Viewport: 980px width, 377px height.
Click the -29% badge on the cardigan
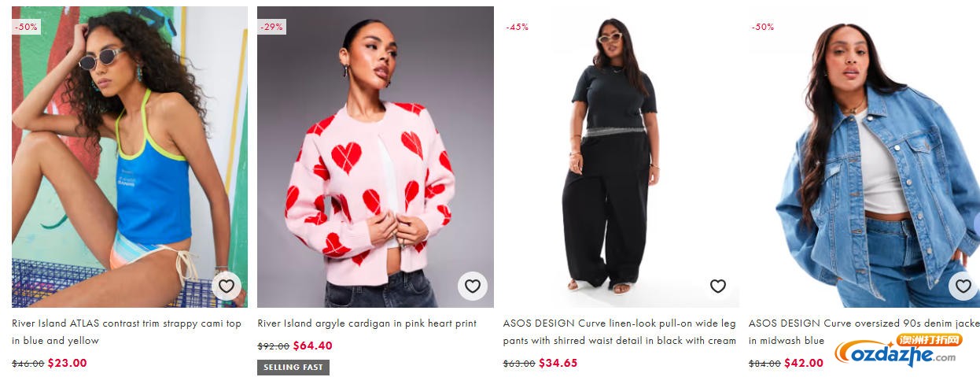pyautogui.click(x=271, y=27)
